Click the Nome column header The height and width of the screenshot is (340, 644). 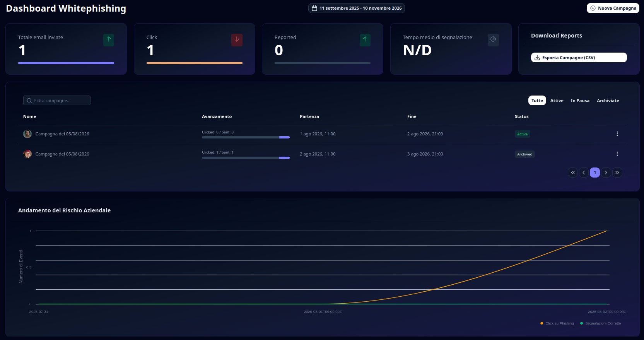point(30,116)
